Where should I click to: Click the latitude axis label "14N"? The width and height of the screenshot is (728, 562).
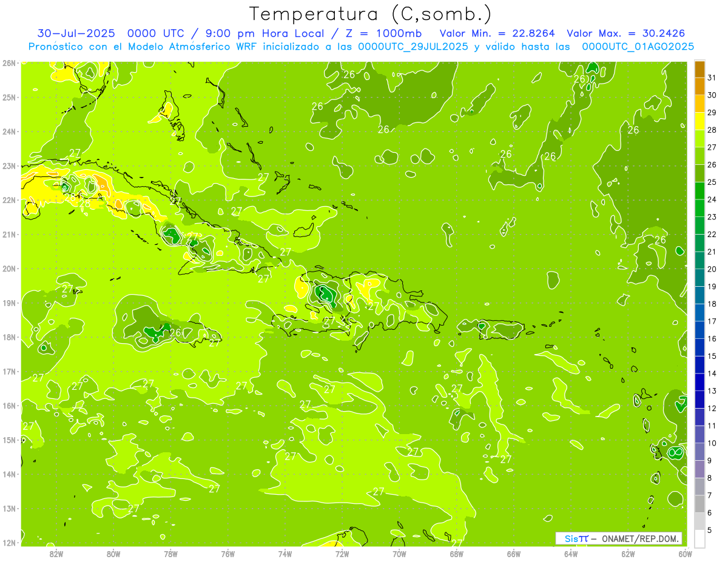click(8, 474)
